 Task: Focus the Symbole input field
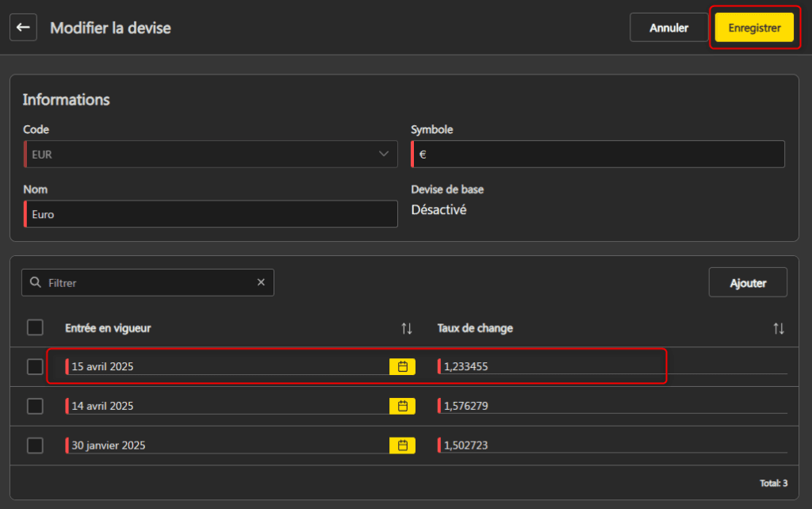pyautogui.click(x=598, y=155)
